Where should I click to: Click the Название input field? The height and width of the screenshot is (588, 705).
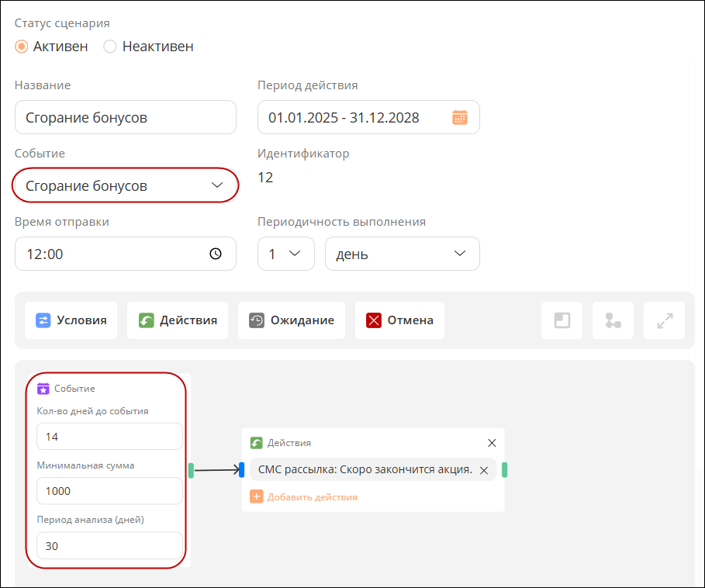click(126, 117)
